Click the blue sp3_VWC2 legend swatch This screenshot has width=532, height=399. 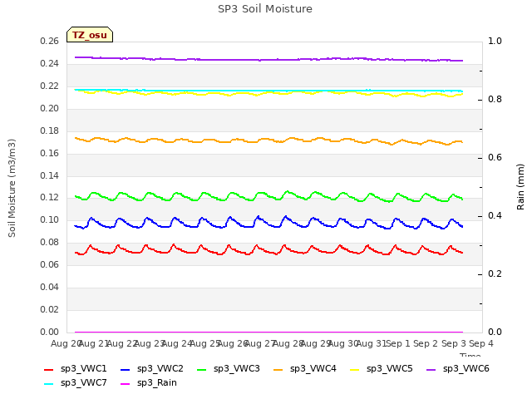126,370
